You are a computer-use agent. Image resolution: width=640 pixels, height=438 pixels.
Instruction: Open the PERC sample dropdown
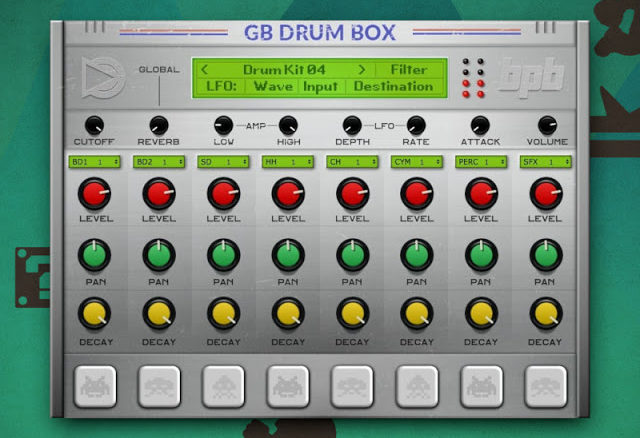pos(481,162)
